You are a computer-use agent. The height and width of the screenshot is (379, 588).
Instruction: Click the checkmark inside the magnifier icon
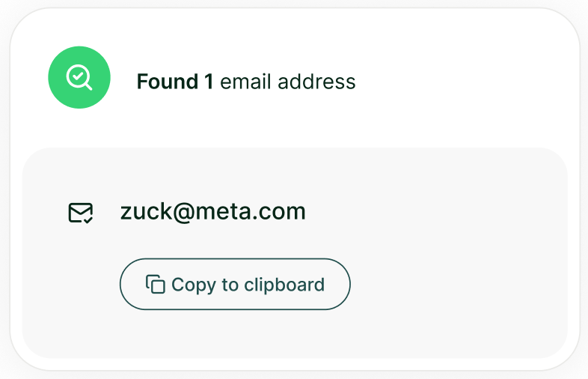[x=77, y=75]
